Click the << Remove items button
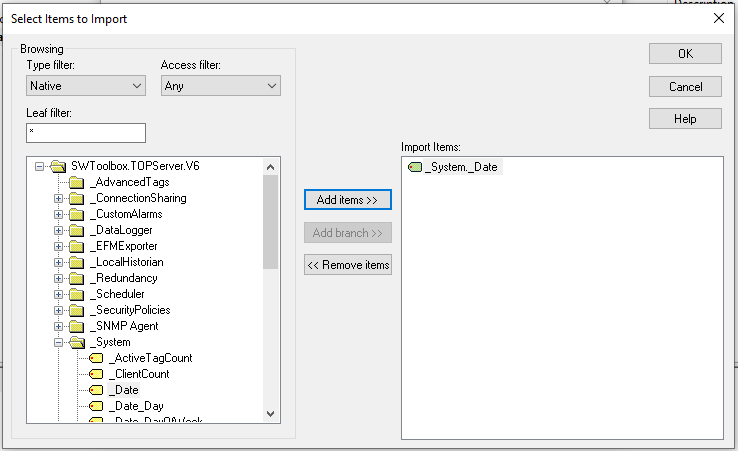The image size is (738, 451). [347, 265]
